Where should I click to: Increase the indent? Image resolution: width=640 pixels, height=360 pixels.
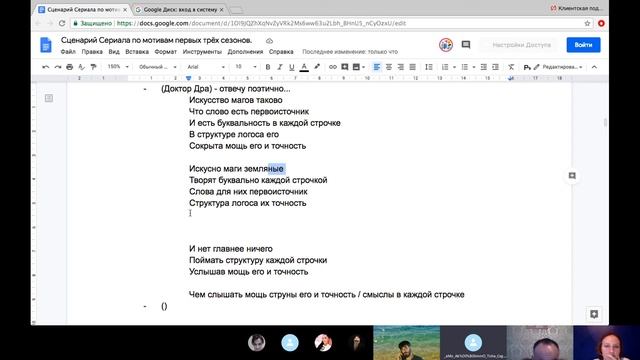495,67
